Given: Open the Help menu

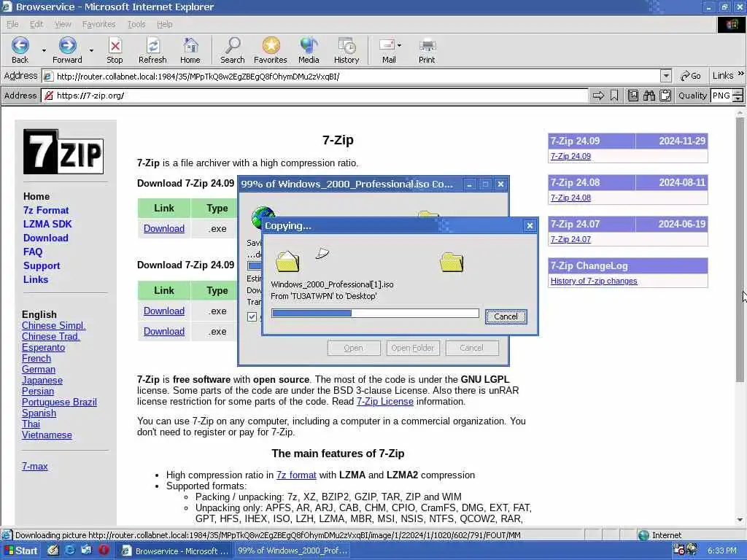Looking at the screenshot, I should (164, 24).
